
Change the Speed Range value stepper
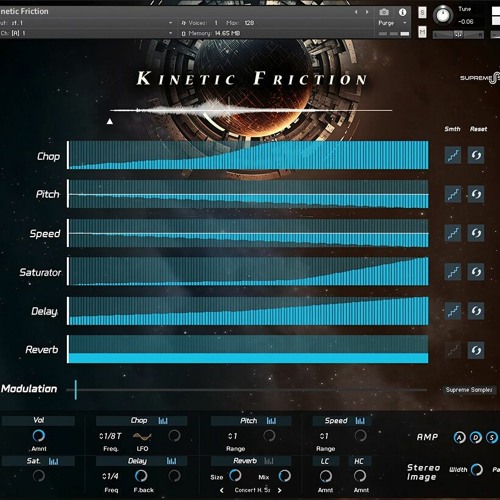[324, 436]
